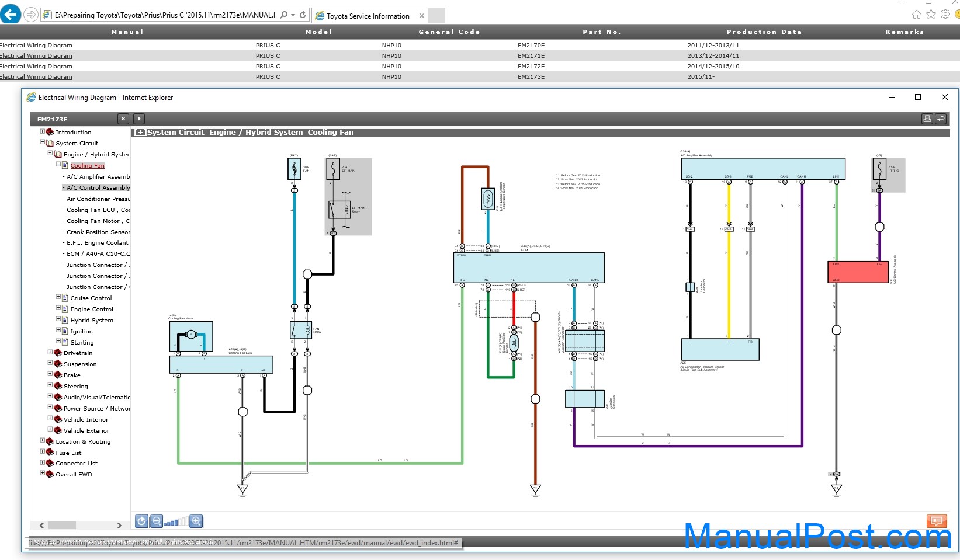Open Location & Routing section
The height and width of the screenshot is (560, 960).
pyautogui.click(x=83, y=441)
